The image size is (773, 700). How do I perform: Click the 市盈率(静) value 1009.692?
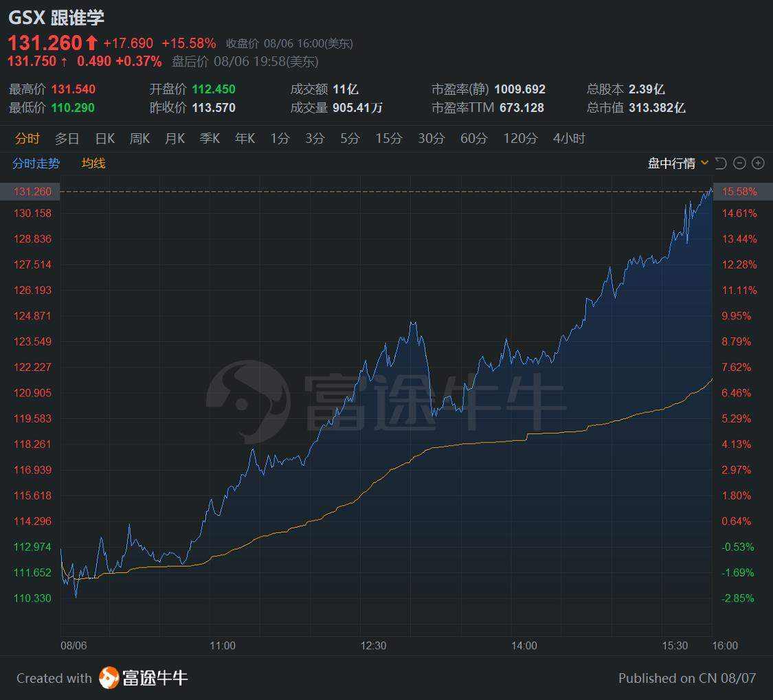click(x=519, y=89)
